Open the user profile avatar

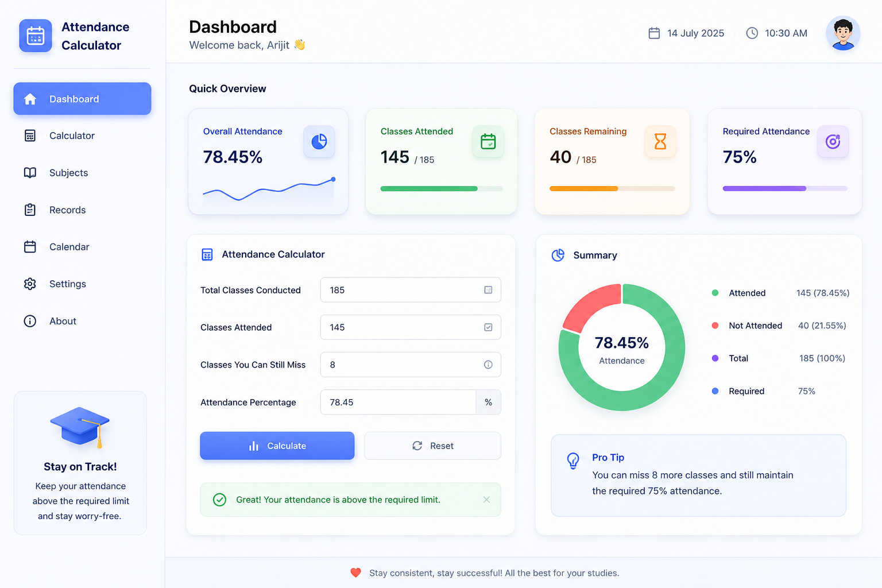point(843,33)
